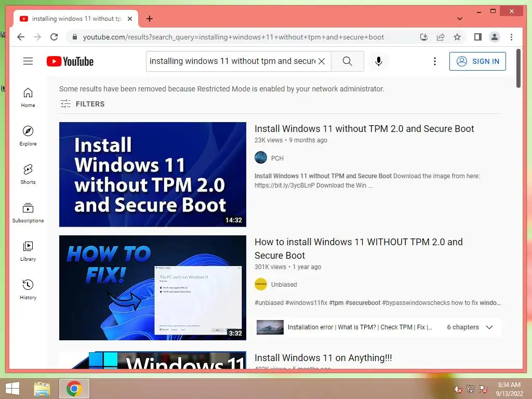
Task: Open a new browser tab
Action: click(149, 19)
